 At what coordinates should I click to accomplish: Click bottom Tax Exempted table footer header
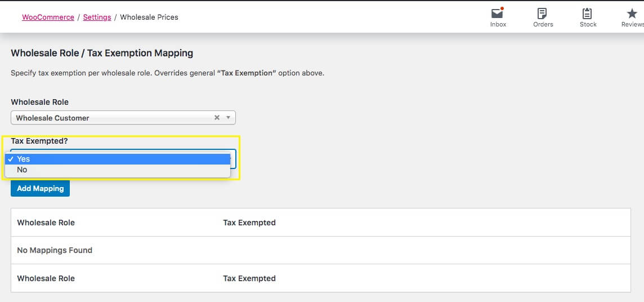click(x=249, y=278)
